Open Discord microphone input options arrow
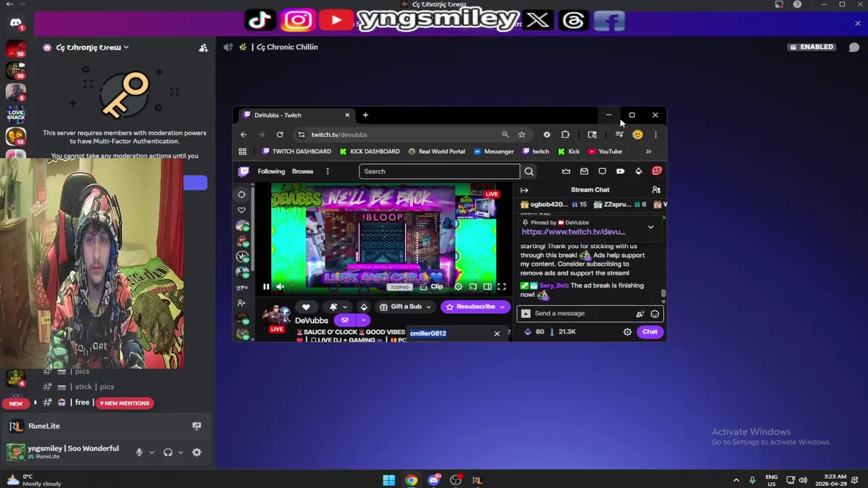Screen dimensions: 868x488 (x=152, y=452)
